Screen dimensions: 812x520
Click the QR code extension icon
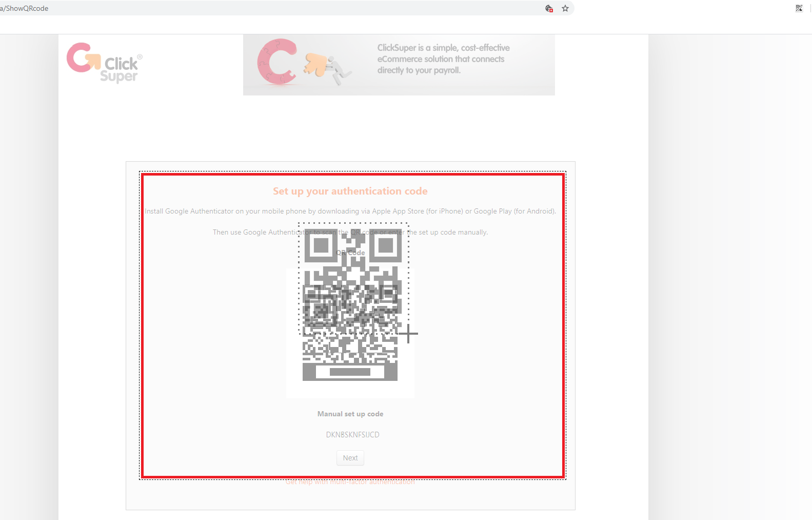(799, 8)
